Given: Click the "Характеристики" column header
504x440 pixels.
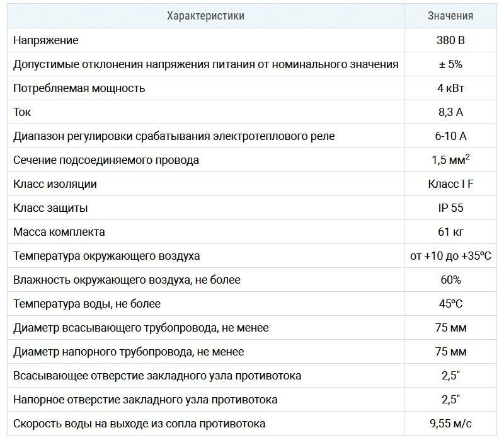Looking at the screenshot, I should pos(205,16).
